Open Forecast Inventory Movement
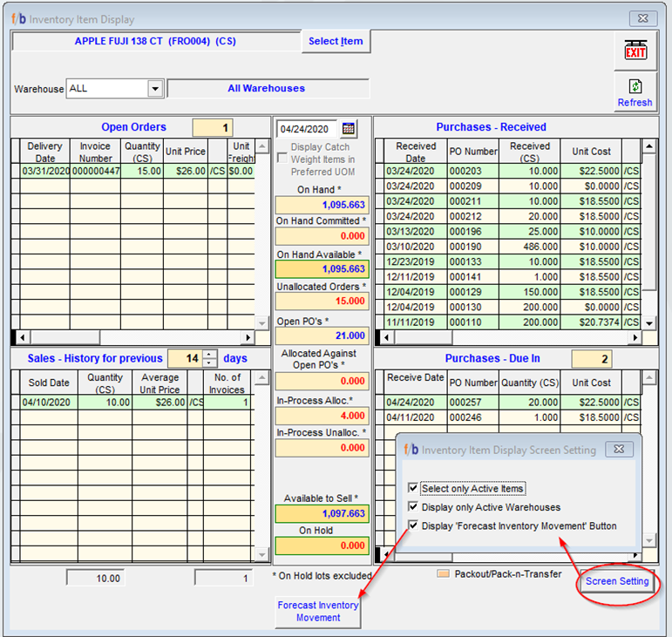Screen dimensions: 672x637 318,611
